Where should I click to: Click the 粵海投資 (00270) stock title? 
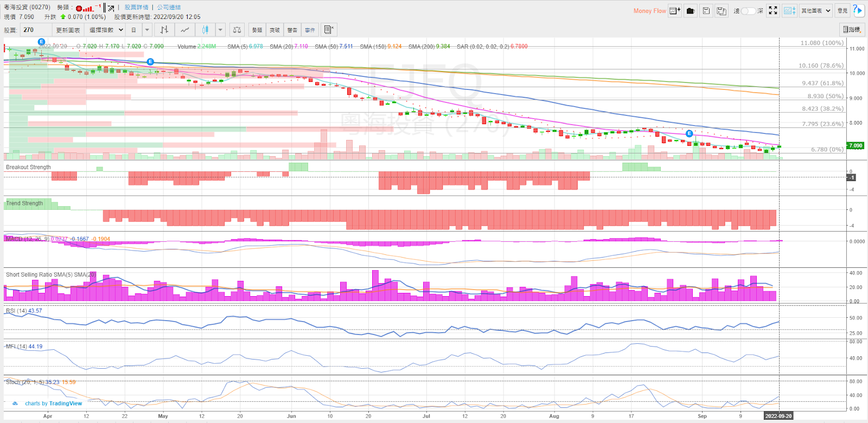click(x=27, y=8)
